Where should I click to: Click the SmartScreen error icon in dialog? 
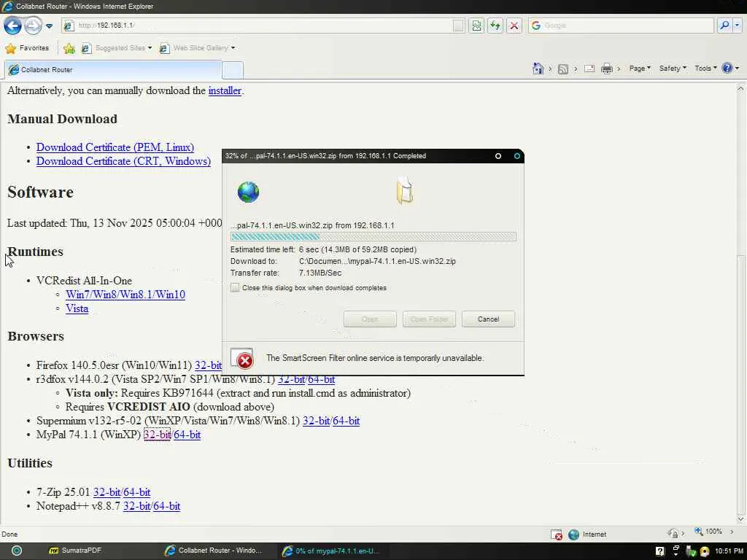(242, 359)
